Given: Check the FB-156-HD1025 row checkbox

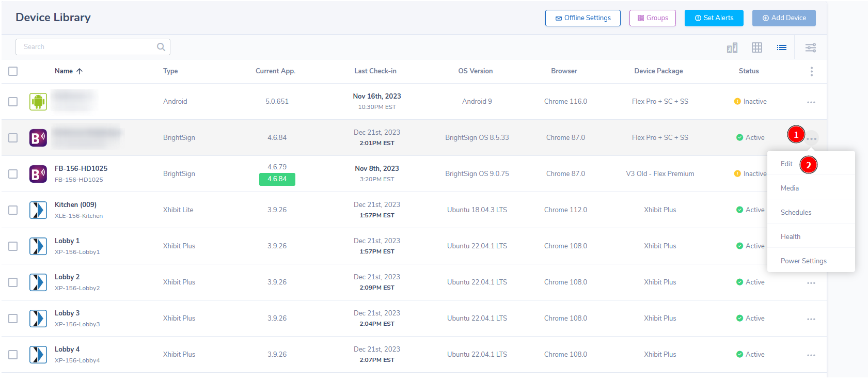Looking at the screenshot, I should pyautogui.click(x=13, y=174).
